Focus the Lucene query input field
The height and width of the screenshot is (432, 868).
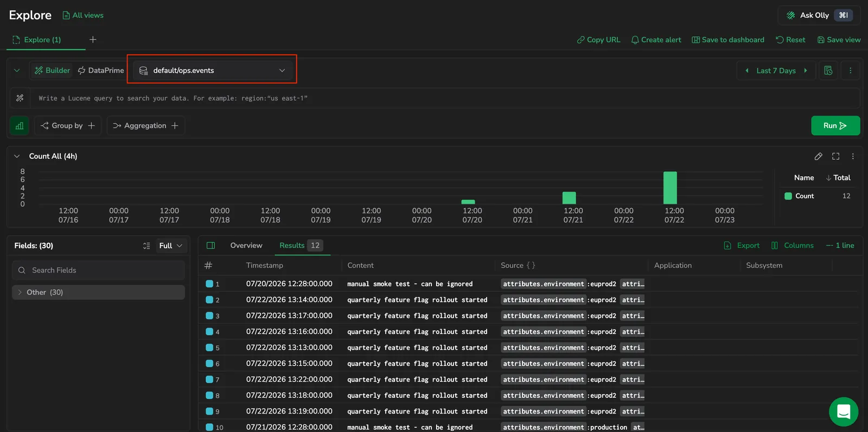[x=445, y=98]
